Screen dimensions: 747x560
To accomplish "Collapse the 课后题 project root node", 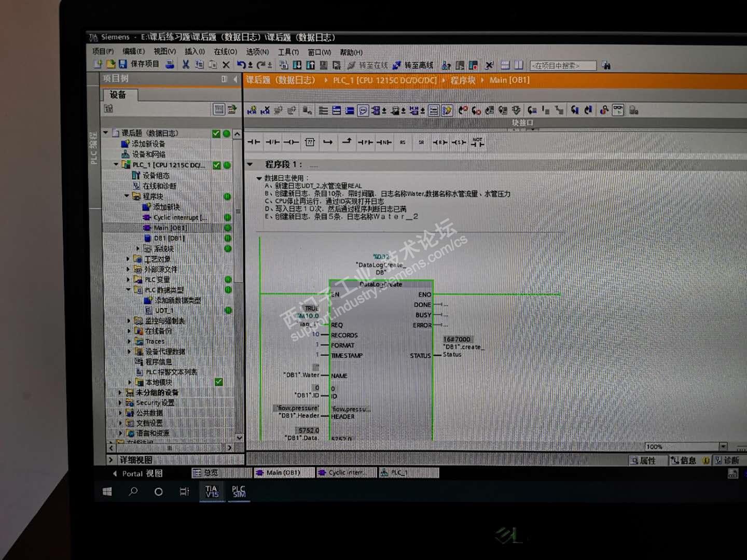I will (x=106, y=133).
